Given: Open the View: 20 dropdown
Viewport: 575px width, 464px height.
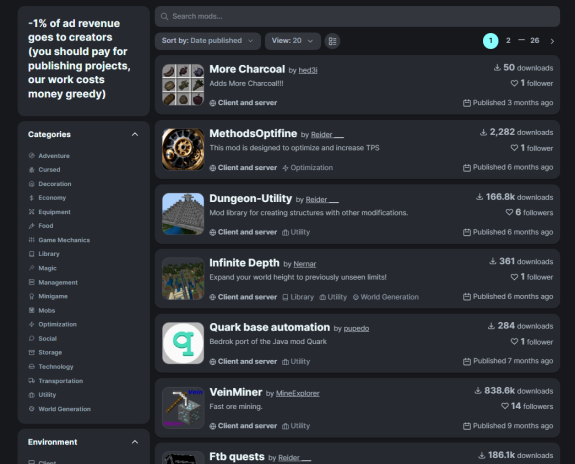Looking at the screenshot, I should click(x=293, y=41).
